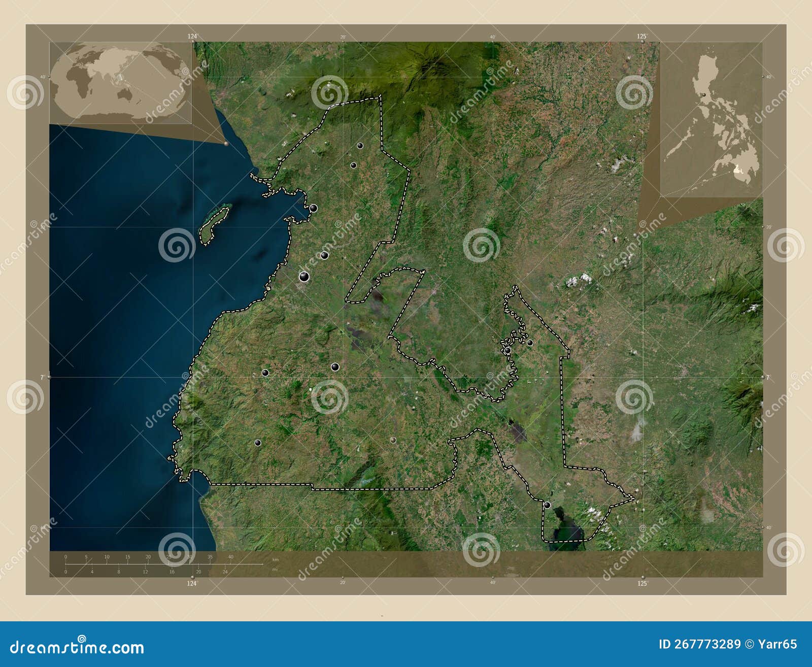Click the 7° latitude label on right edge
812x667 pixels.
click(769, 377)
